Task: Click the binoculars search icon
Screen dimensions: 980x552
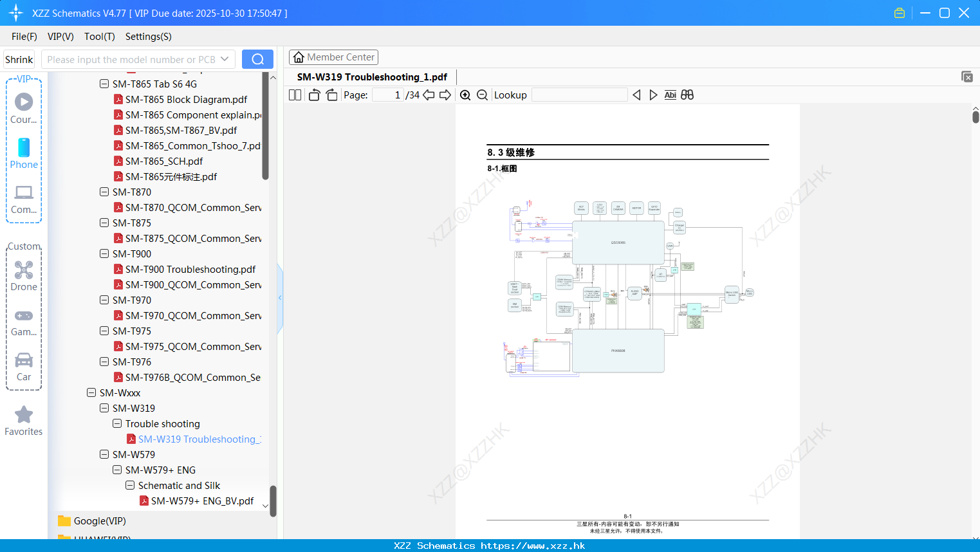Action: pyautogui.click(x=687, y=95)
